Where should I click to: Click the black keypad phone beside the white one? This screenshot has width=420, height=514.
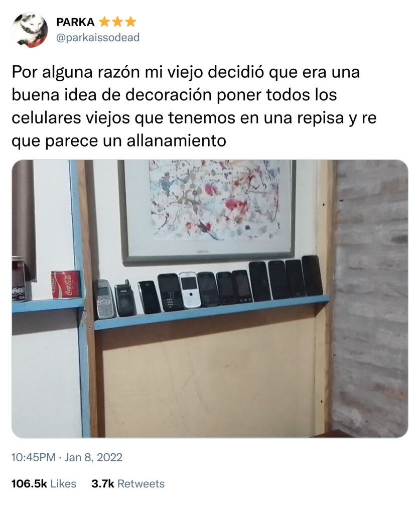click(170, 292)
